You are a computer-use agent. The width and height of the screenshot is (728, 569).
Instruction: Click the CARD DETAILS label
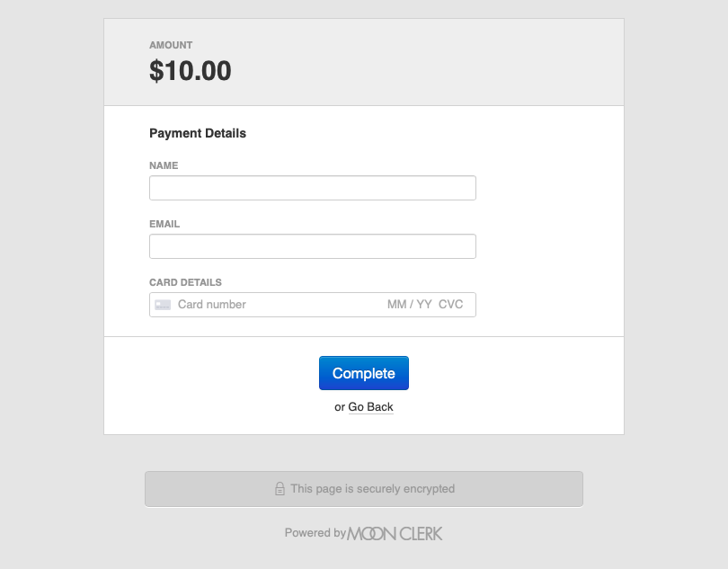(x=185, y=282)
